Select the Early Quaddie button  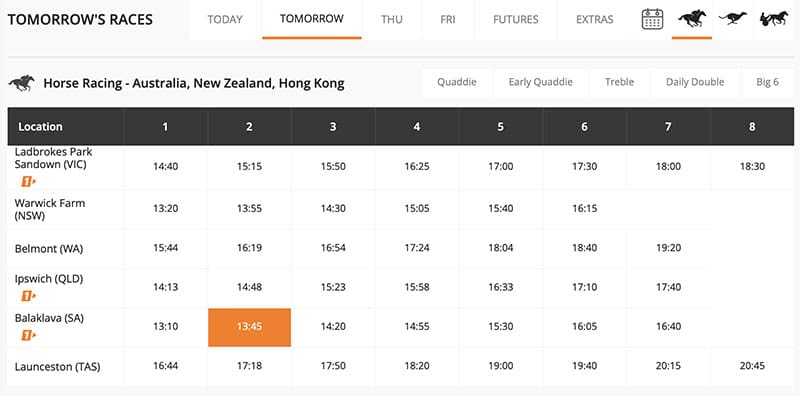point(541,82)
